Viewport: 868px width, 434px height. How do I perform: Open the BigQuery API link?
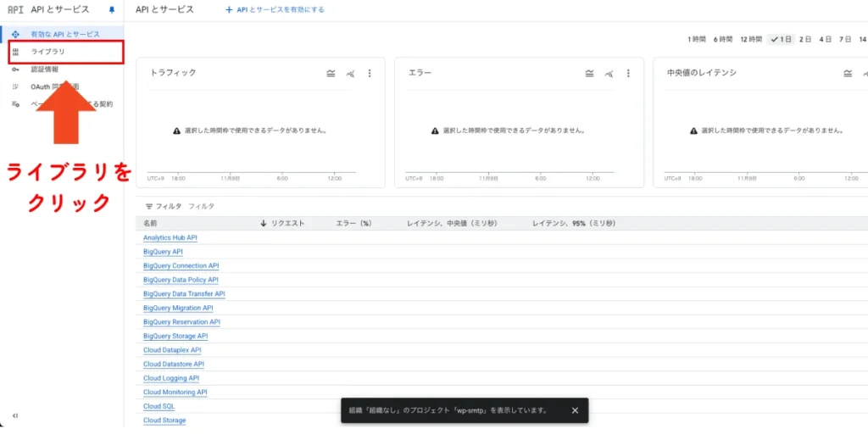pos(163,252)
